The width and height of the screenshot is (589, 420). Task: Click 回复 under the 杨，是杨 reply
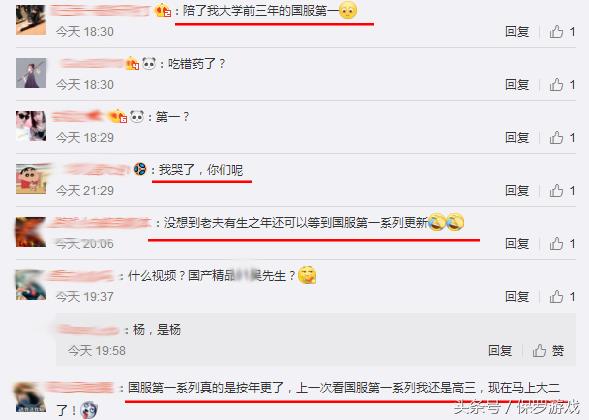500,351
